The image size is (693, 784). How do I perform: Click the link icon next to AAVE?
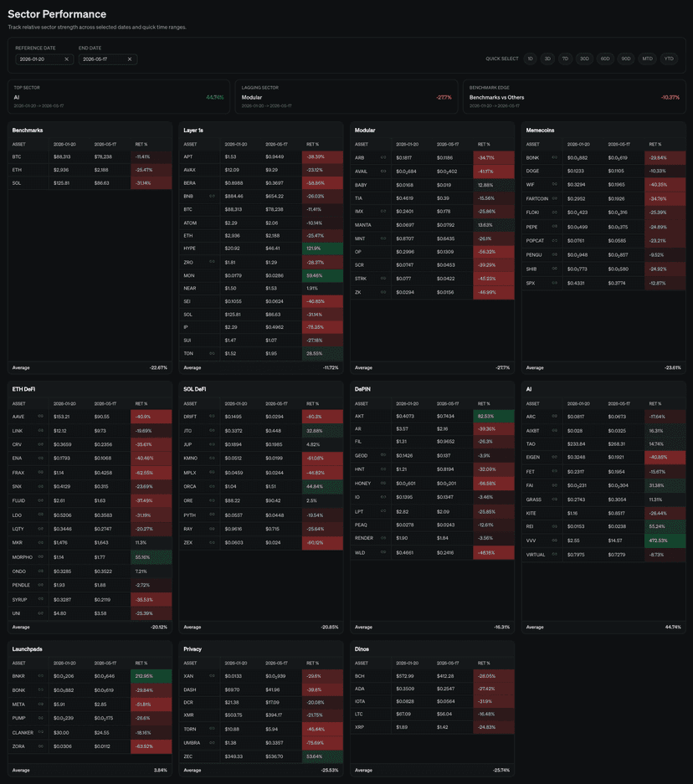click(40, 416)
